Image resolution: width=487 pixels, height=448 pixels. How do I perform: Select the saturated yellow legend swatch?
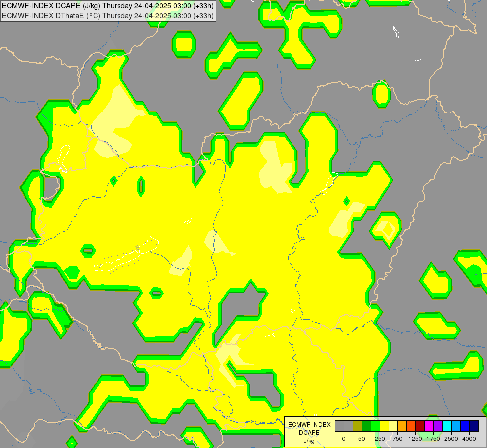[384, 426]
